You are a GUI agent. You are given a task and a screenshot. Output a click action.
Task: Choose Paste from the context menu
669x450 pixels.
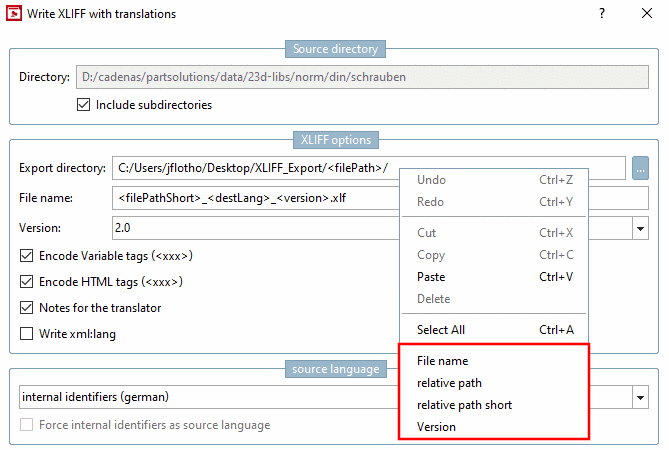pos(431,277)
